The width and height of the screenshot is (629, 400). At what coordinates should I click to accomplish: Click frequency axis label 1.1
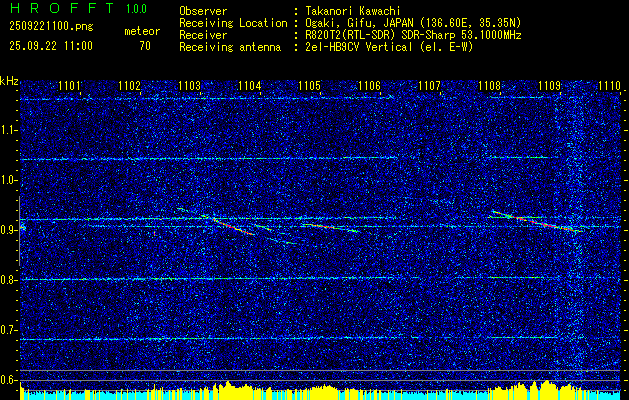[x=9, y=130]
